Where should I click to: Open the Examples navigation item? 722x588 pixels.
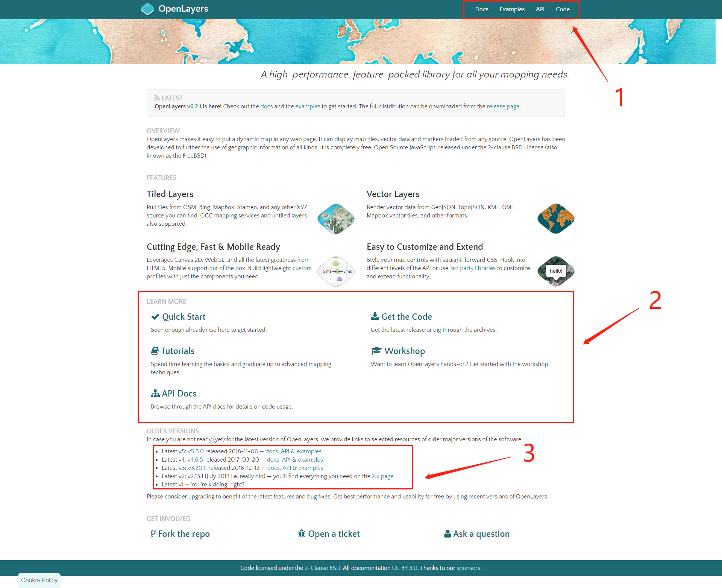[512, 9]
